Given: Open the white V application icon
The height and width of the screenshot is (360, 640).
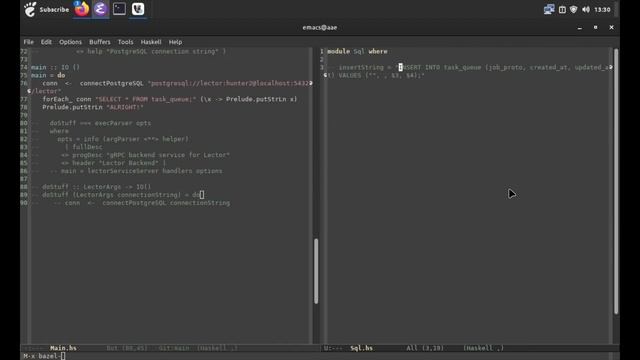Looking at the screenshot, I should point(138,9).
